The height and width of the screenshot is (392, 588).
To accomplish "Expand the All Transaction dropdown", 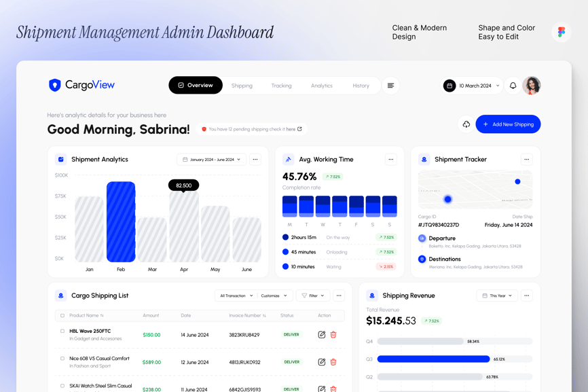I will coord(236,296).
